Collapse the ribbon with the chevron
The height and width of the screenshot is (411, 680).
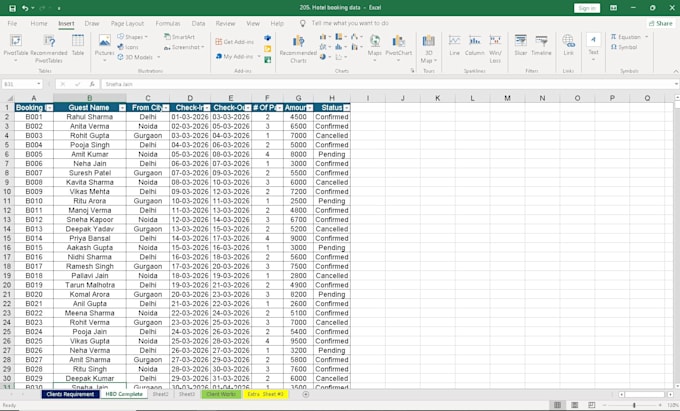click(676, 71)
